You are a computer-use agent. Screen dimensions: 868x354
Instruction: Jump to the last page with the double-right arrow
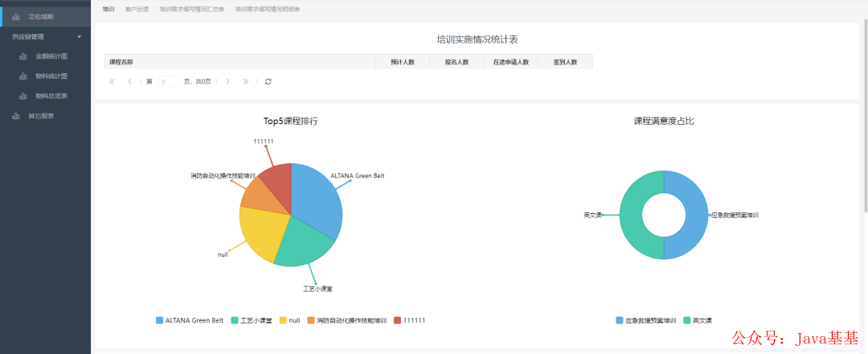pyautogui.click(x=245, y=81)
